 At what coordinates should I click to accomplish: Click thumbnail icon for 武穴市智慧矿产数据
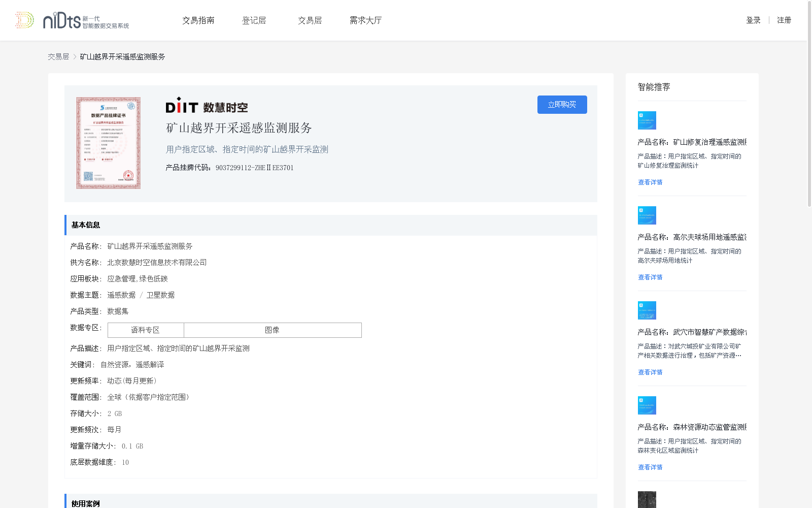tap(647, 310)
